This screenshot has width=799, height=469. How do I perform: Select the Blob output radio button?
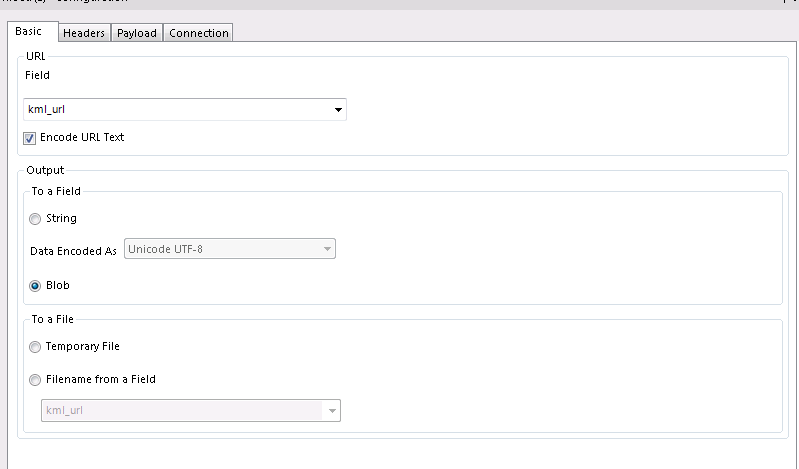(35, 285)
